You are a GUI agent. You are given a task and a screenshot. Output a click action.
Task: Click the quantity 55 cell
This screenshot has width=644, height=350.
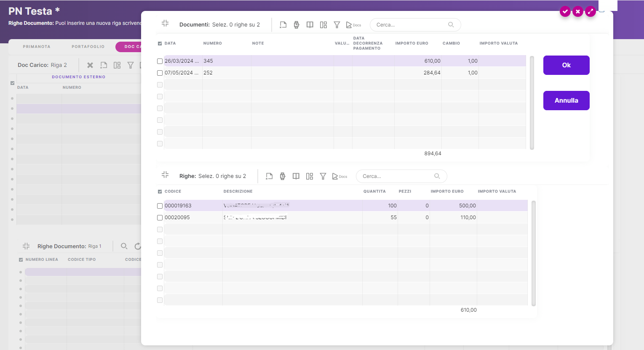pyautogui.click(x=380, y=217)
